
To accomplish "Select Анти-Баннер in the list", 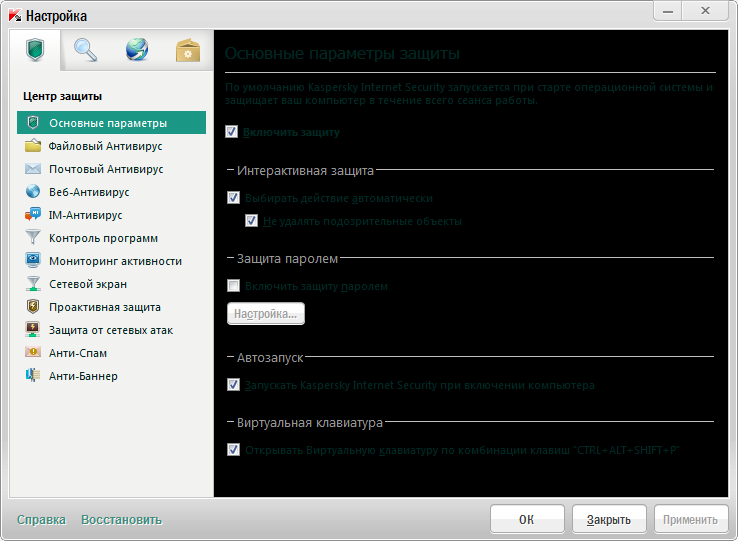I will tap(112, 376).
